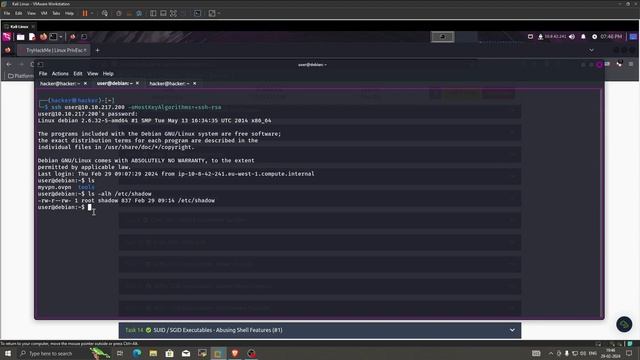Click the console view icon in VMware toolbar
Viewport: 640px width, 360px height.
pyautogui.click(x=198, y=13)
